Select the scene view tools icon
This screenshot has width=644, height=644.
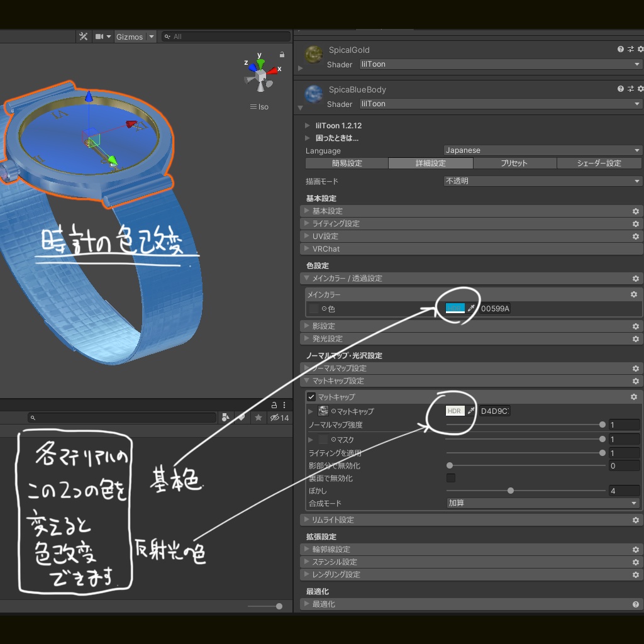[x=84, y=36]
